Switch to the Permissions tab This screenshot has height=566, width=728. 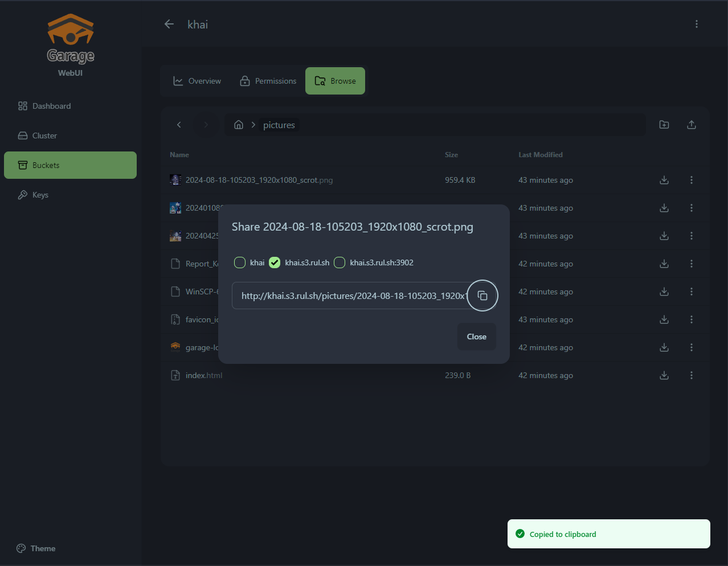click(x=268, y=81)
